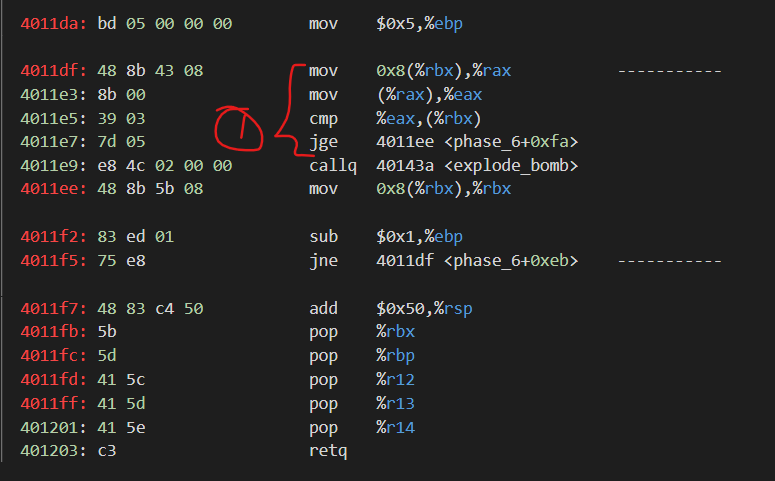Screen dimensions: 775x481
Task: Click call target 40143a <explode_bomb>
Action: [477, 165]
